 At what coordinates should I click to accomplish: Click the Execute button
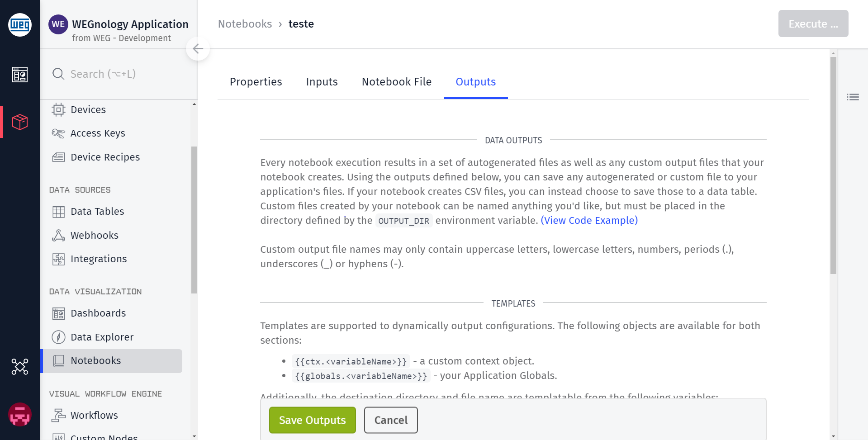tap(813, 24)
